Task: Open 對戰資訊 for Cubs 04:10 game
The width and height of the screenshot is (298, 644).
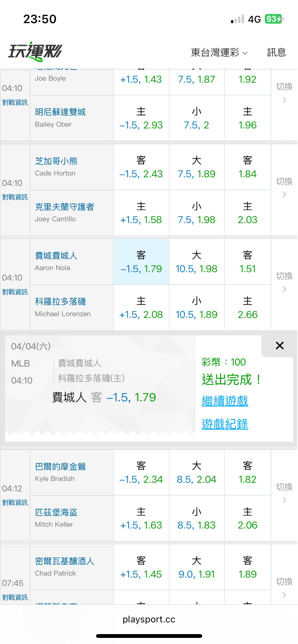Action: (15, 197)
